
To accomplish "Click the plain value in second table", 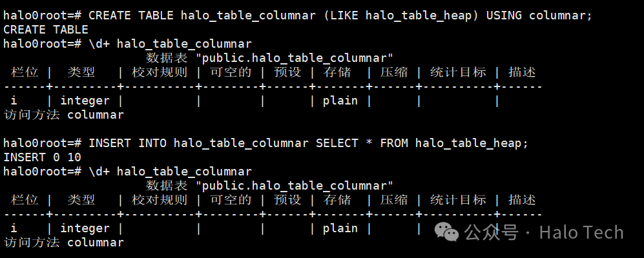I will (340, 228).
